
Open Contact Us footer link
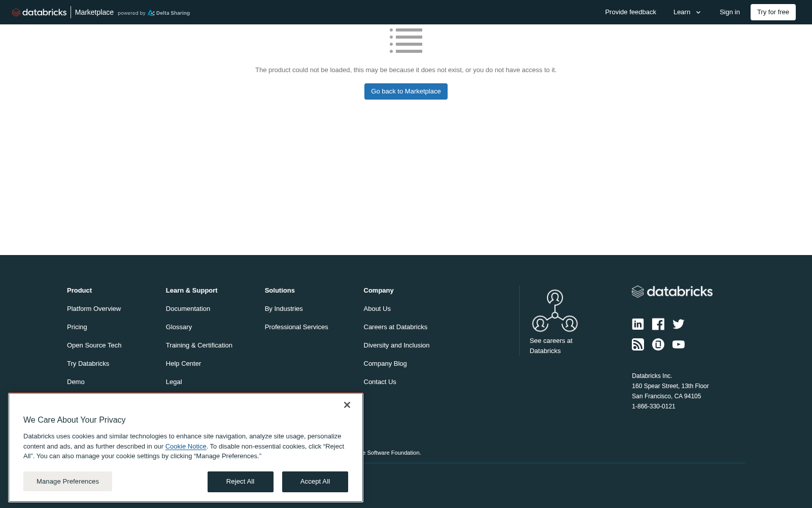(380, 382)
